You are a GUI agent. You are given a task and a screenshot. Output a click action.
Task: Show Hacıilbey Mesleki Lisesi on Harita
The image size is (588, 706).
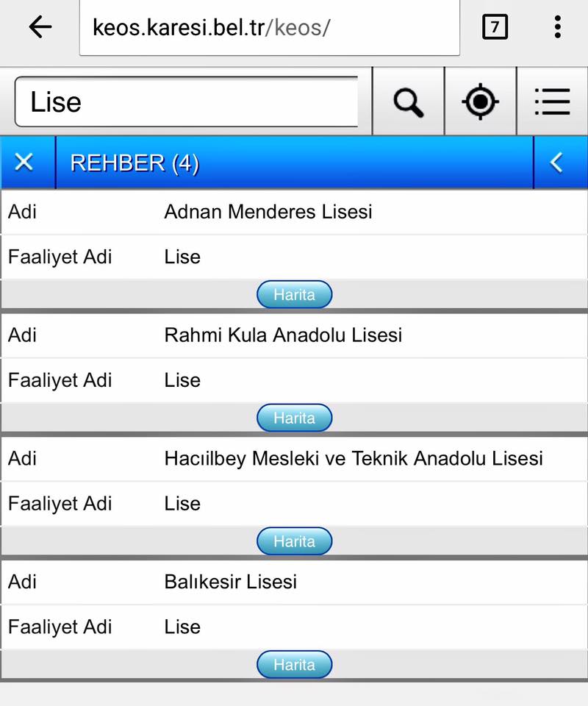[294, 541]
